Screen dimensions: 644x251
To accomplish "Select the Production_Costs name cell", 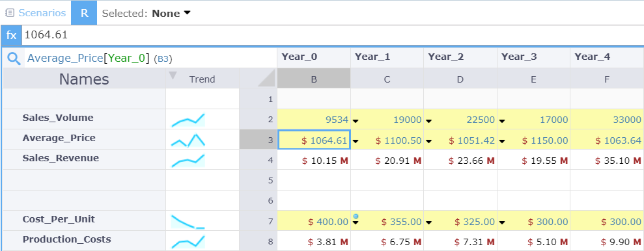I will pyautogui.click(x=84, y=241).
